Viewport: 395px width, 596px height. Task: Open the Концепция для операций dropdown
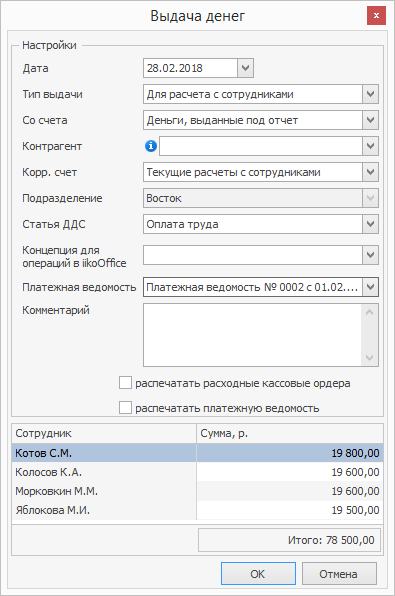pos(370,255)
